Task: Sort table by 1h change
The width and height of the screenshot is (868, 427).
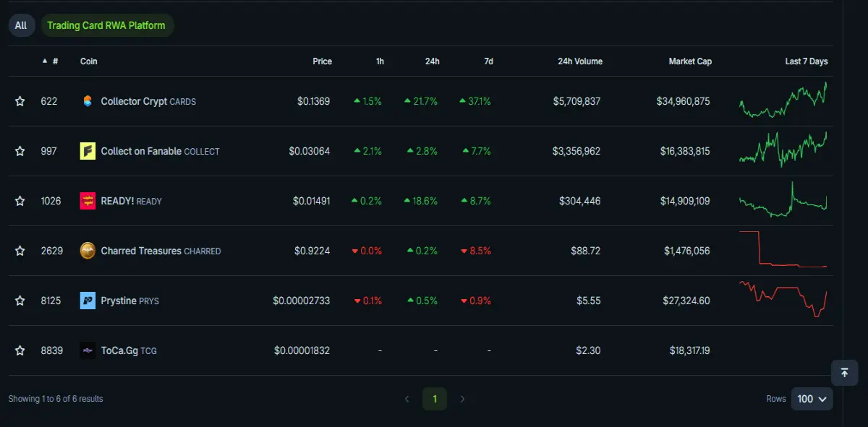Action: 380,61
